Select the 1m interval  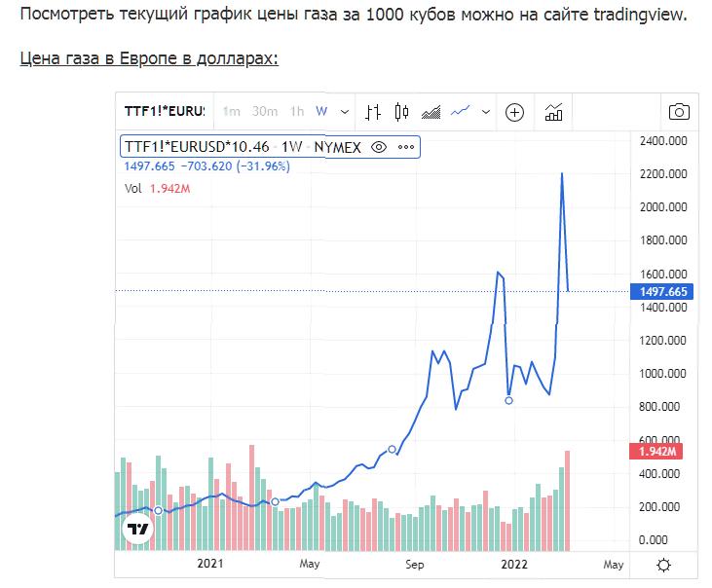click(231, 111)
